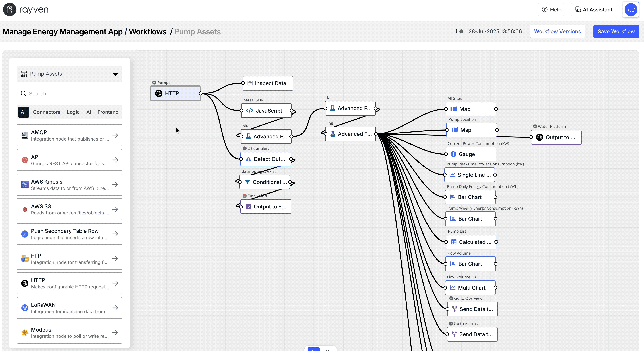This screenshot has height=351, width=644.
Task: Select the Water Platform Output node
Action: [x=556, y=137]
